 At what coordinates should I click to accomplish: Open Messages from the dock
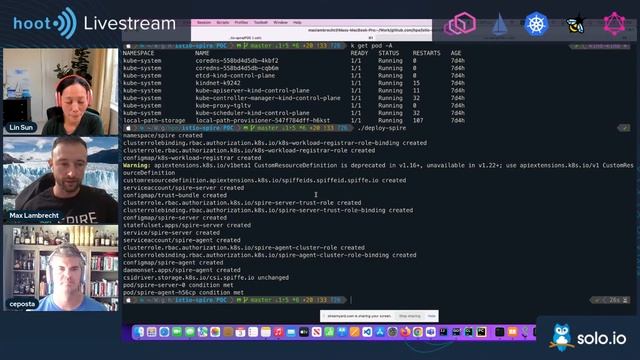pos(190,332)
